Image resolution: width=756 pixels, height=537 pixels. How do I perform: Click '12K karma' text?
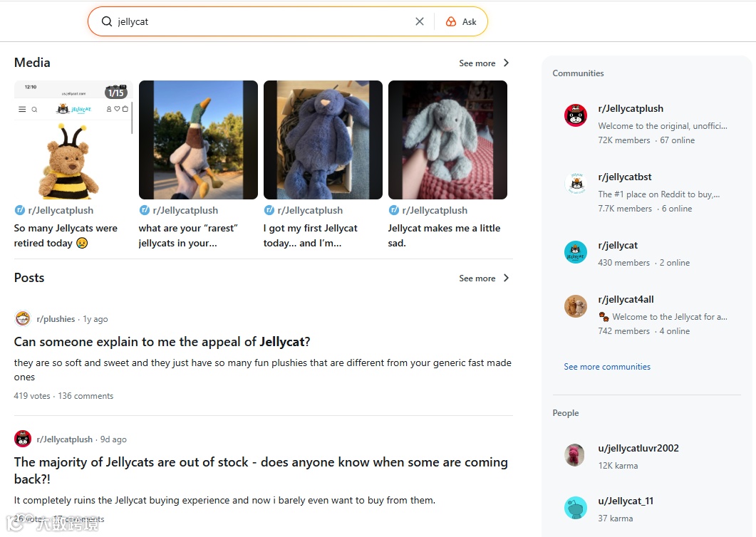618,466
